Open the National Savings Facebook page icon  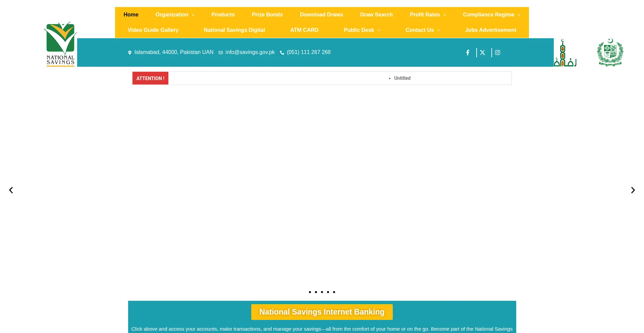(x=468, y=52)
